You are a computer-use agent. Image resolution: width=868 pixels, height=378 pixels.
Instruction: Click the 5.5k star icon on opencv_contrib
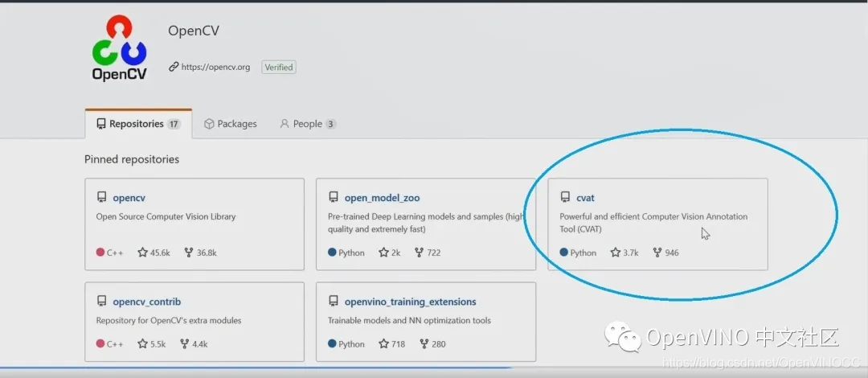[143, 343]
